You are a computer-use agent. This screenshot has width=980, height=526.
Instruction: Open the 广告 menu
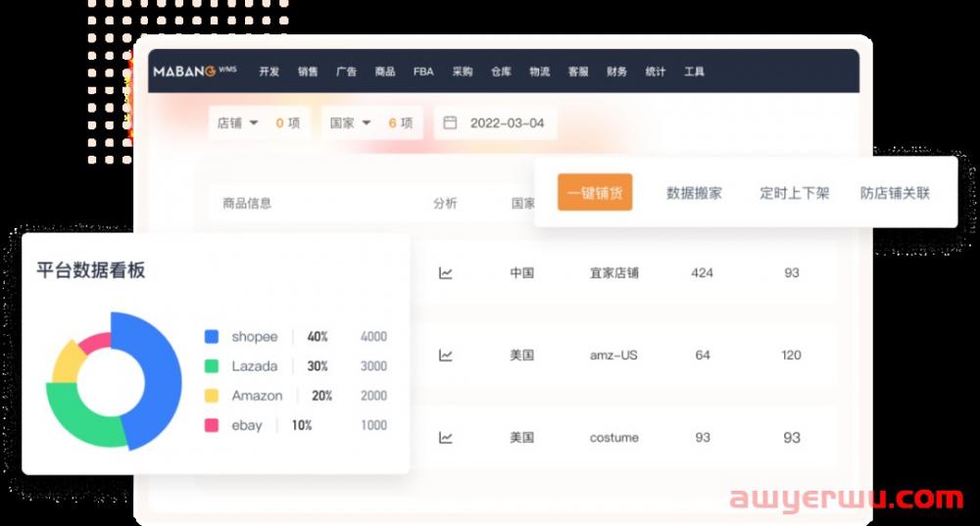click(346, 72)
